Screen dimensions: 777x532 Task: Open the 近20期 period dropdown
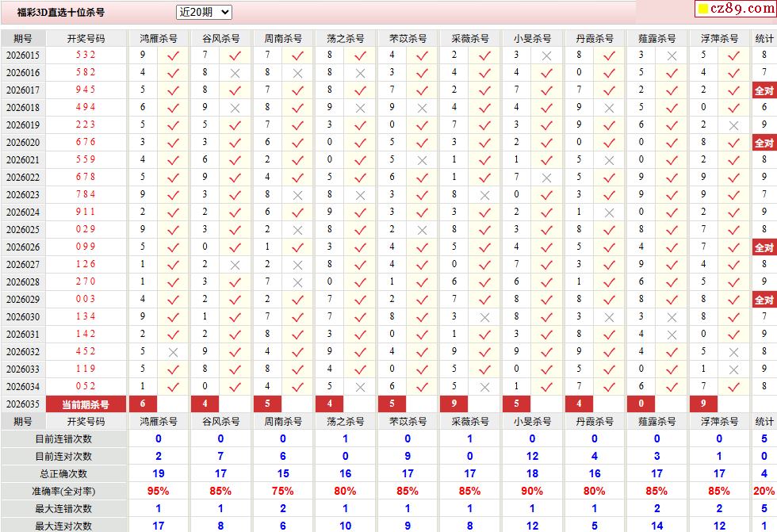tap(204, 13)
